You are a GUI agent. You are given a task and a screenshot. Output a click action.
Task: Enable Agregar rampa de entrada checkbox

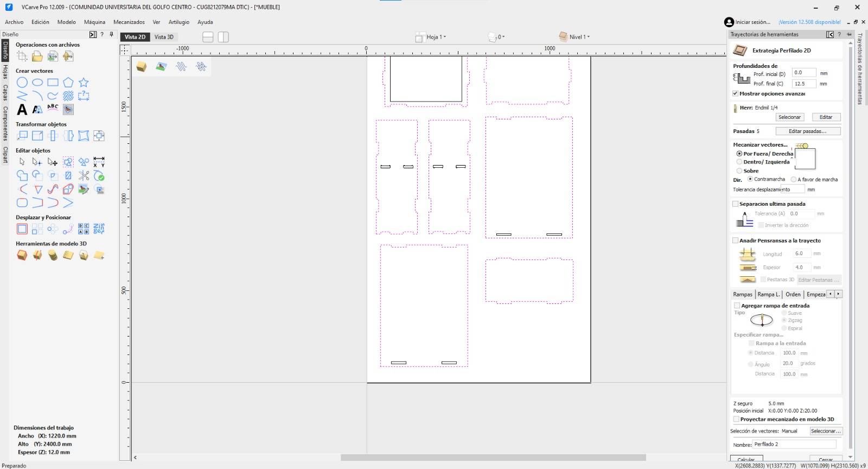click(x=737, y=306)
